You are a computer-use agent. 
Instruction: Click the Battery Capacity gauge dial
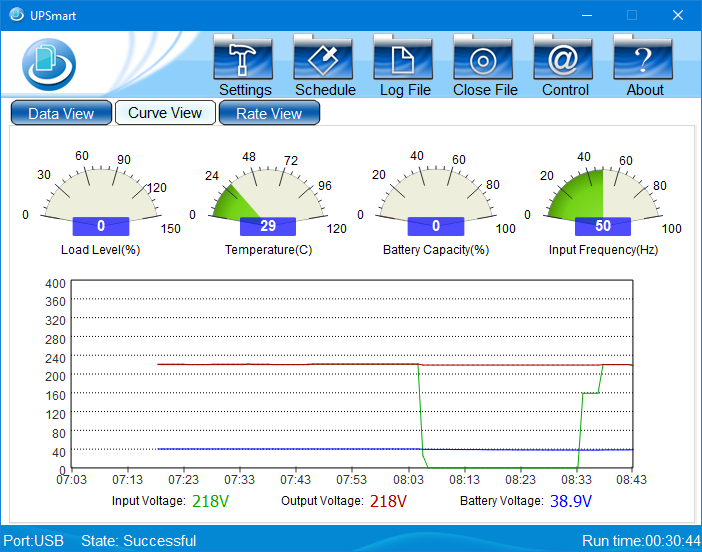tap(436, 195)
